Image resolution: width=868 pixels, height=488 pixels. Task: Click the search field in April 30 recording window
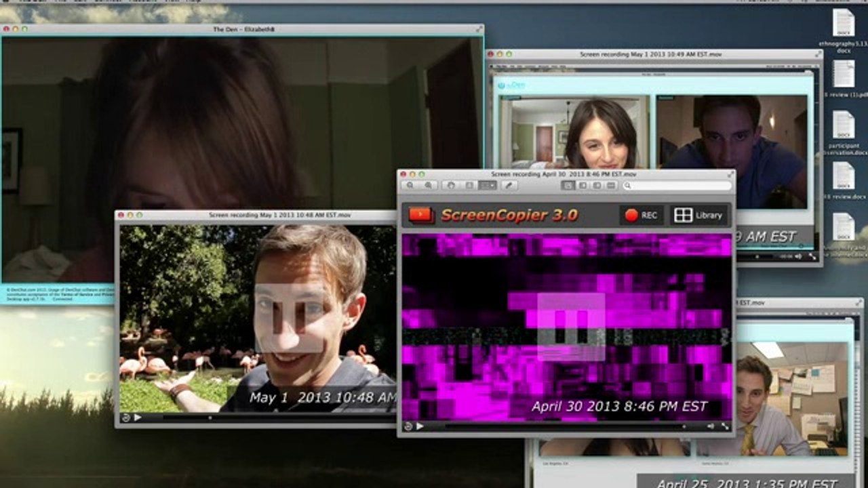[x=677, y=185]
